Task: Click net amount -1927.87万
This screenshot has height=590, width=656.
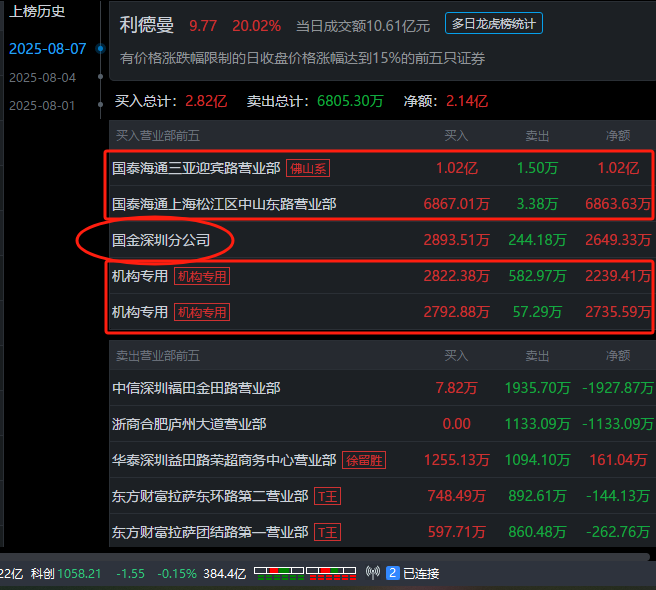Action: pos(618,388)
